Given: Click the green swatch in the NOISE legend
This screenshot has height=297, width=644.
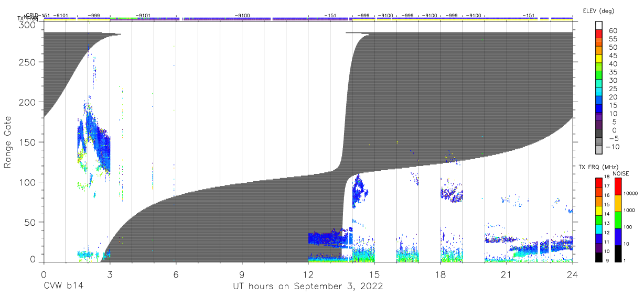Looking at the screenshot, I should (x=617, y=219).
